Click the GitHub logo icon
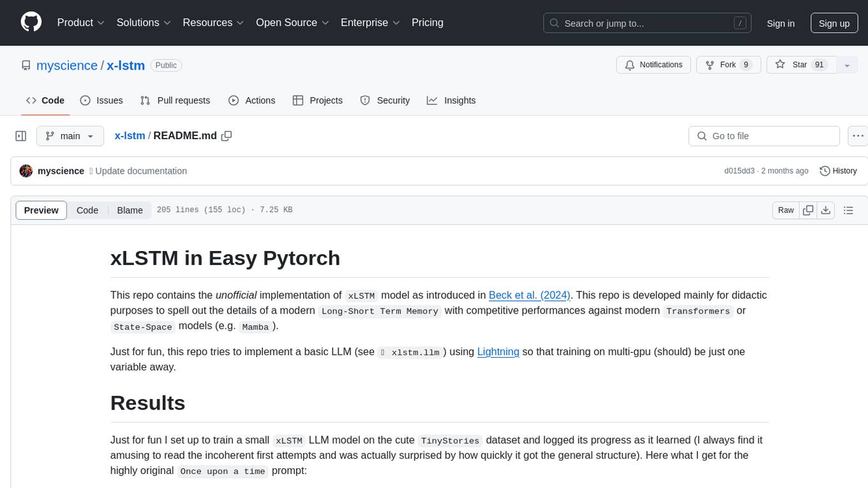This screenshot has width=868, height=488. (31, 22)
